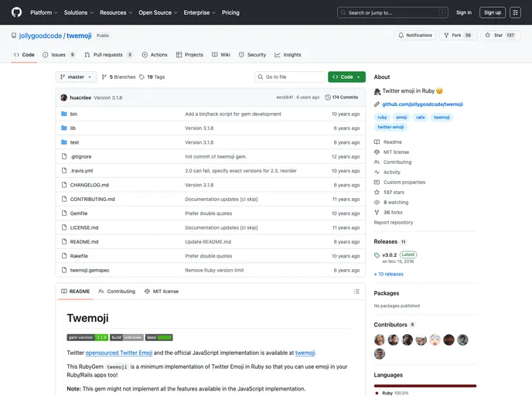Open 'Remove Ruby version limit' commit message
Screen dimensions: 532x396
(x=214, y=271)
